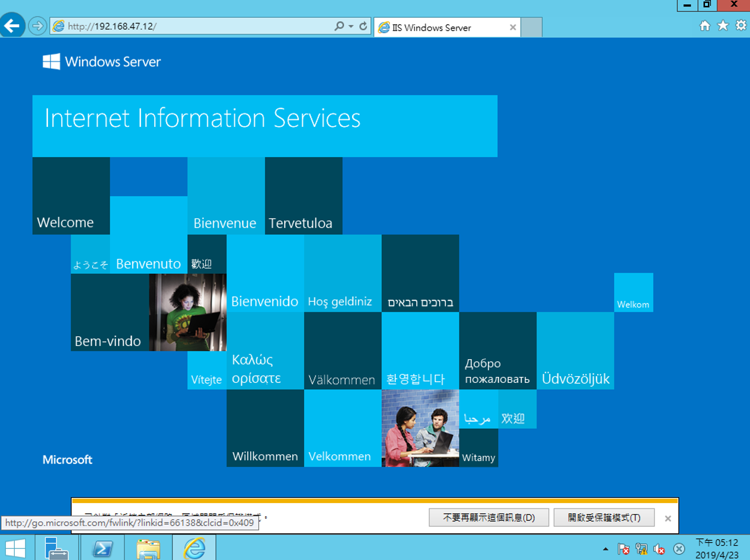Click the Korean 환영합니다 tile

click(x=420, y=351)
